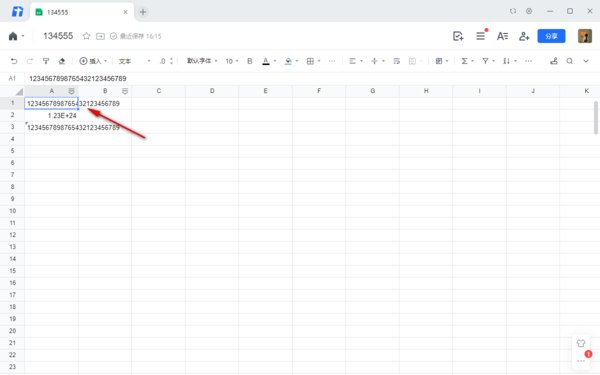Open the cell borders icon
600x375 pixels.
click(x=310, y=61)
